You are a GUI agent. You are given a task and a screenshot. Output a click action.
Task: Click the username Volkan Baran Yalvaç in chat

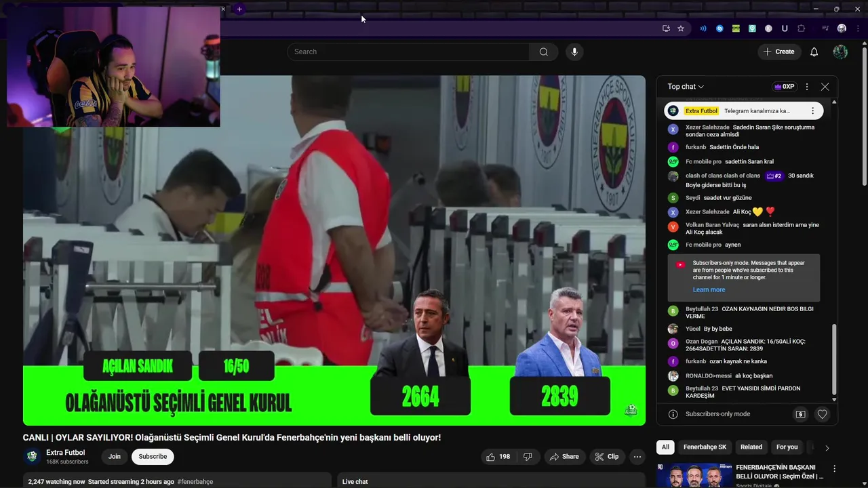(712, 225)
